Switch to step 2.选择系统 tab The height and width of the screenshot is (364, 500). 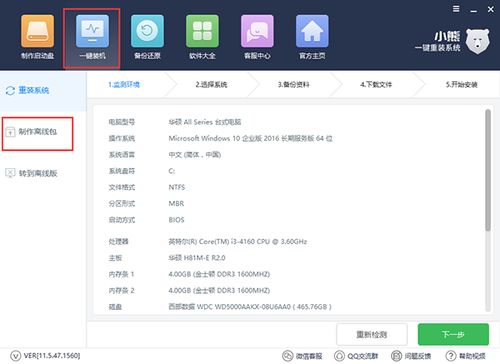pos(211,85)
